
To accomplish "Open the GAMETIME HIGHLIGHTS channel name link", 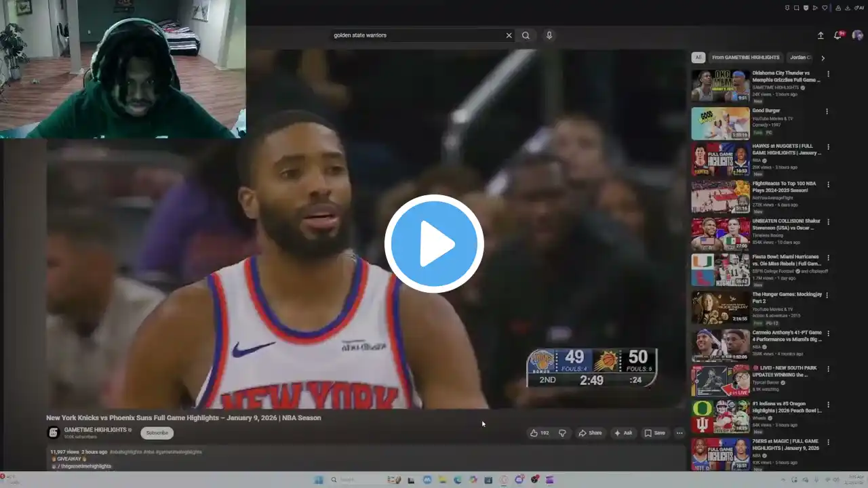I will click(x=96, y=430).
